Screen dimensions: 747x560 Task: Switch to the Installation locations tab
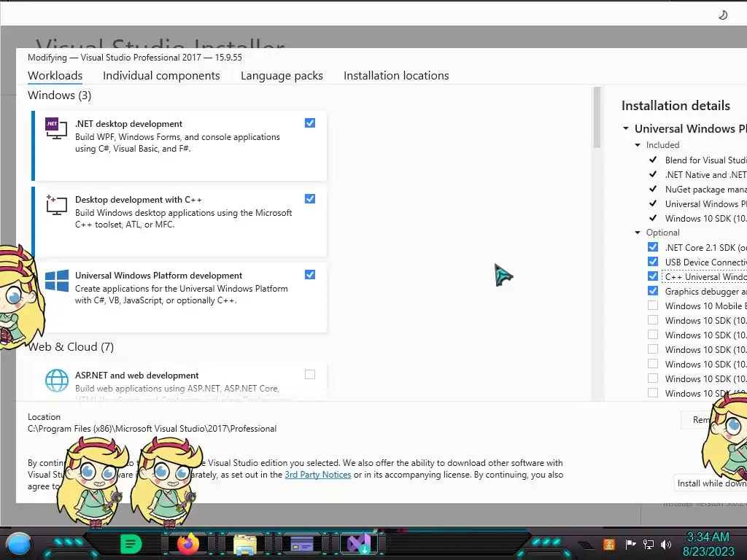tap(396, 75)
